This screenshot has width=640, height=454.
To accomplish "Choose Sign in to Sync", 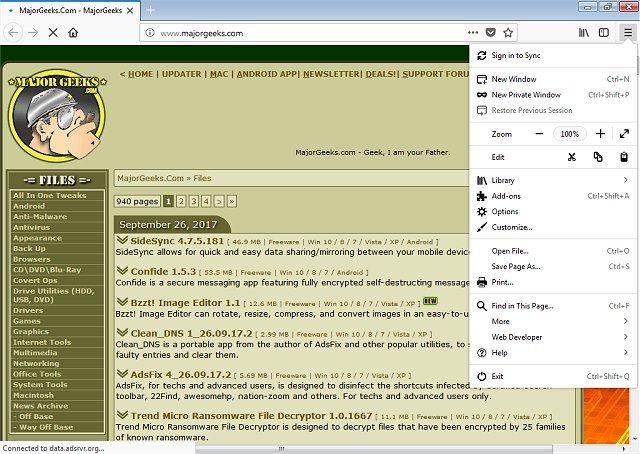I will click(553, 56).
